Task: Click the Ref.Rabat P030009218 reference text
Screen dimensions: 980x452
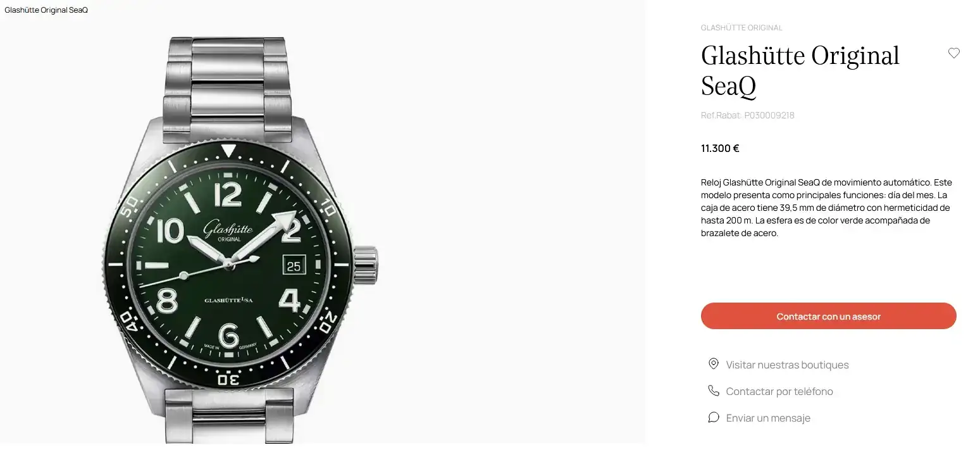Action: click(x=747, y=116)
